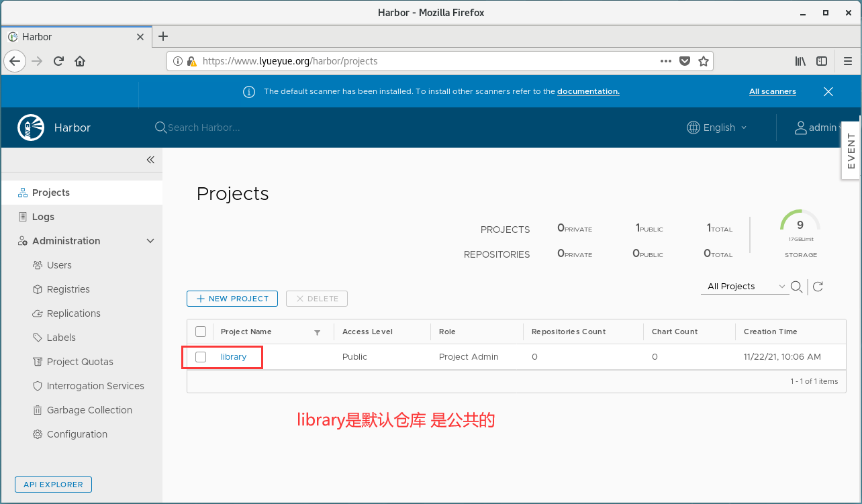Sort by the Access Level column header

(367, 332)
